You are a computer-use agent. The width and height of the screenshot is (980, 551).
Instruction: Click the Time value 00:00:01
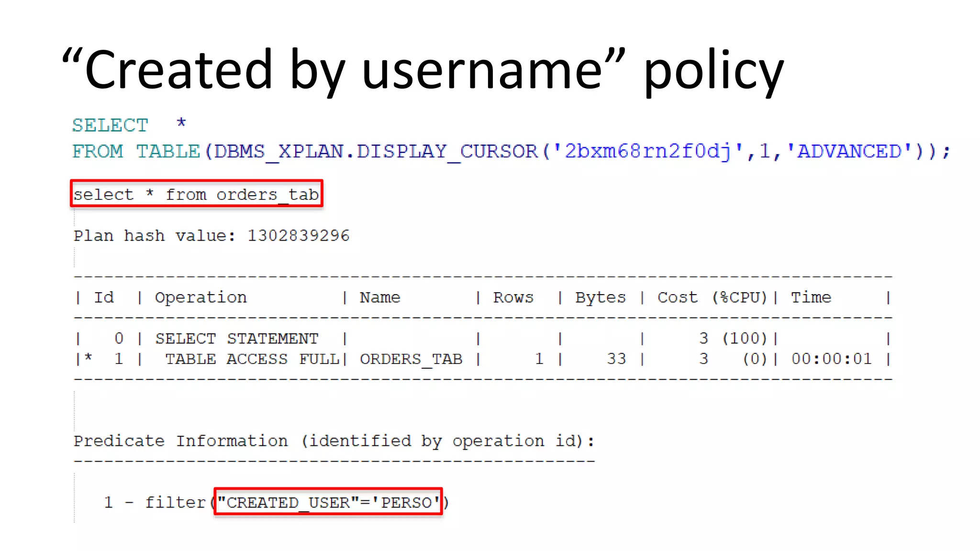click(x=832, y=359)
